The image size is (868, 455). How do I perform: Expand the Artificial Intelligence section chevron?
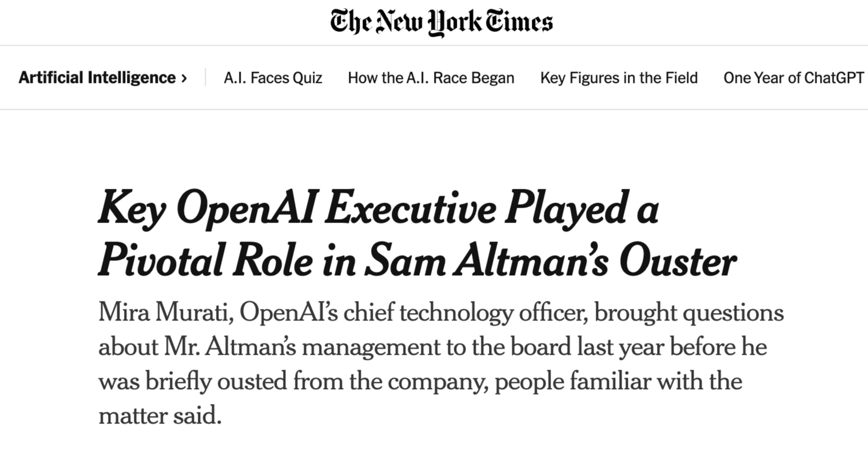(184, 78)
